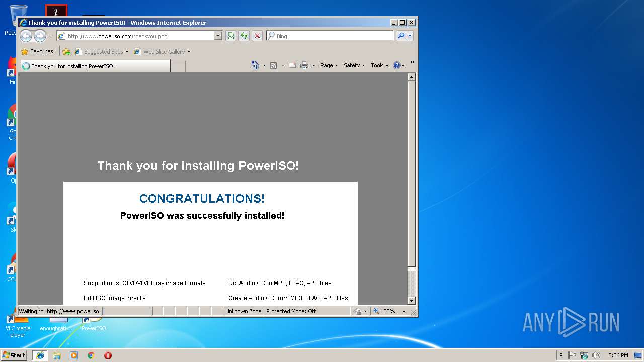Click 'Create Audio CD from MP3, FLAC, APE files' text

click(288, 298)
